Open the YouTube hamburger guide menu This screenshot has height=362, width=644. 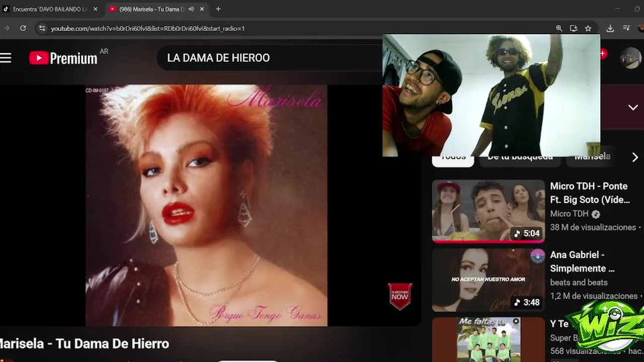(6, 58)
